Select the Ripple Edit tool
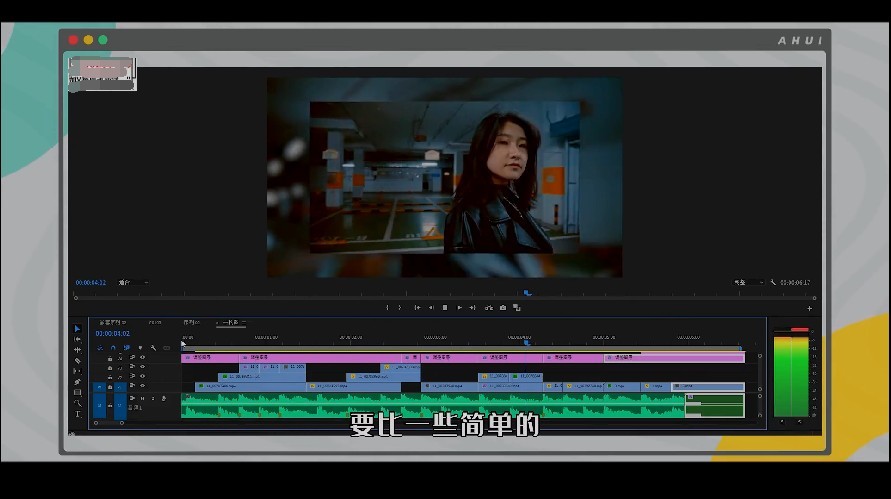This screenshot has width=891, height=499. tap(77, 350)
